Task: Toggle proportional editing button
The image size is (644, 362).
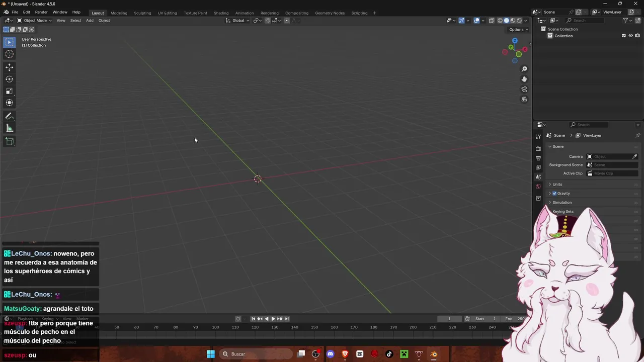Action: coord(287,20)
